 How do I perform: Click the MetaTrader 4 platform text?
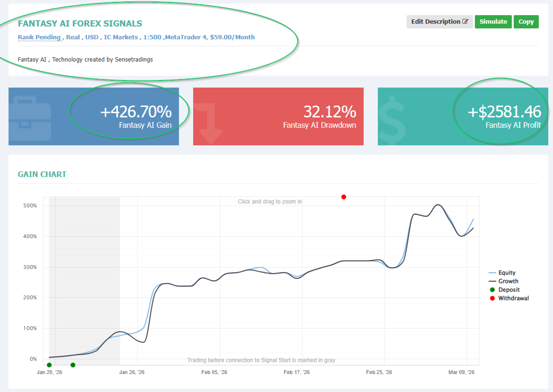[186, 37]
